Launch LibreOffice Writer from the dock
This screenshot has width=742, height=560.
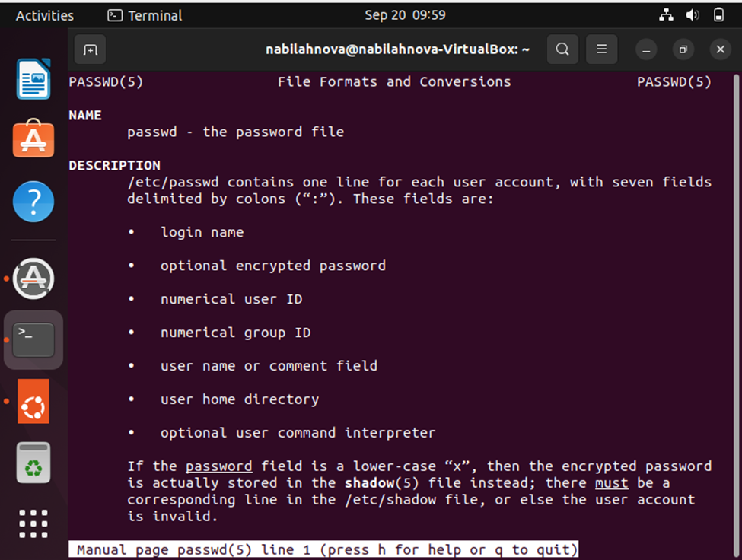[x=33, y=79]
